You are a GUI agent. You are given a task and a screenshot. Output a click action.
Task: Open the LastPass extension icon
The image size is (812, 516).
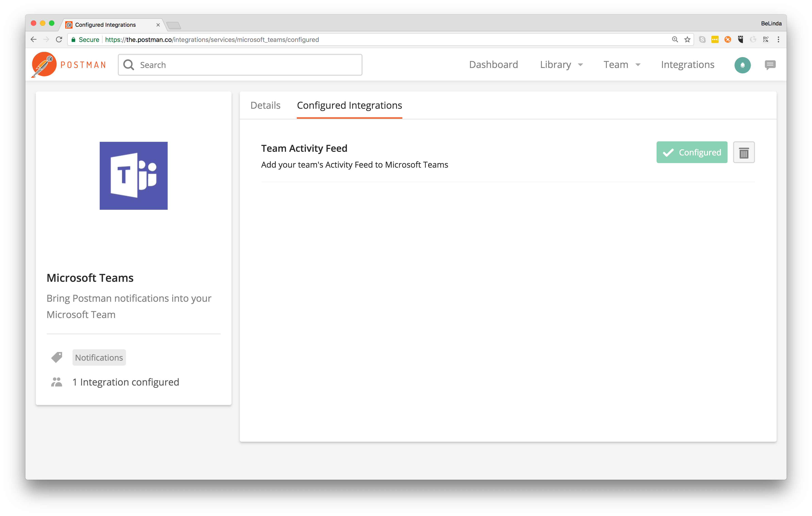click(715, 39)
